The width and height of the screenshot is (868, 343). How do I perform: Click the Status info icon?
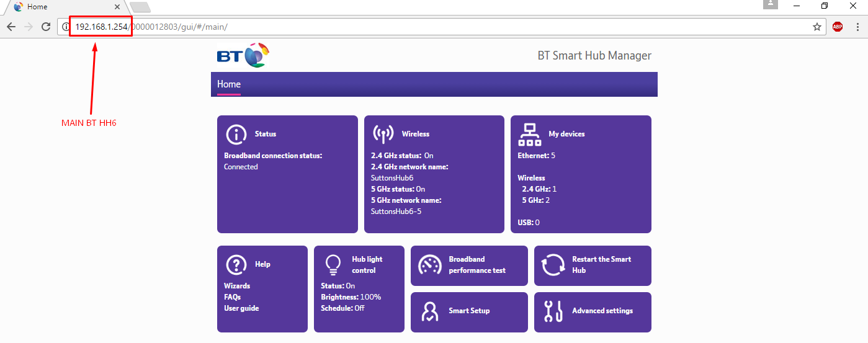pos(236,134)
